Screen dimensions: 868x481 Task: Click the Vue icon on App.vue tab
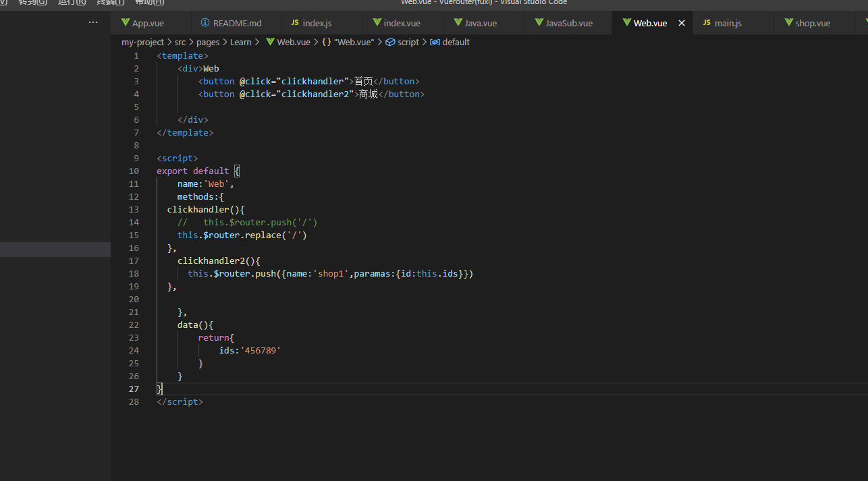(126, 22)
